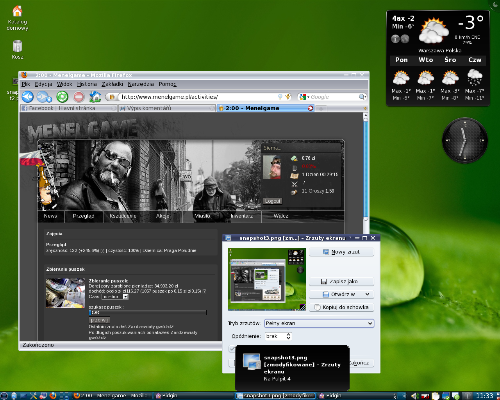Click Firefox Back arrow button
The width and height of the screenshot is (500, 400).
tap(28, 97)
